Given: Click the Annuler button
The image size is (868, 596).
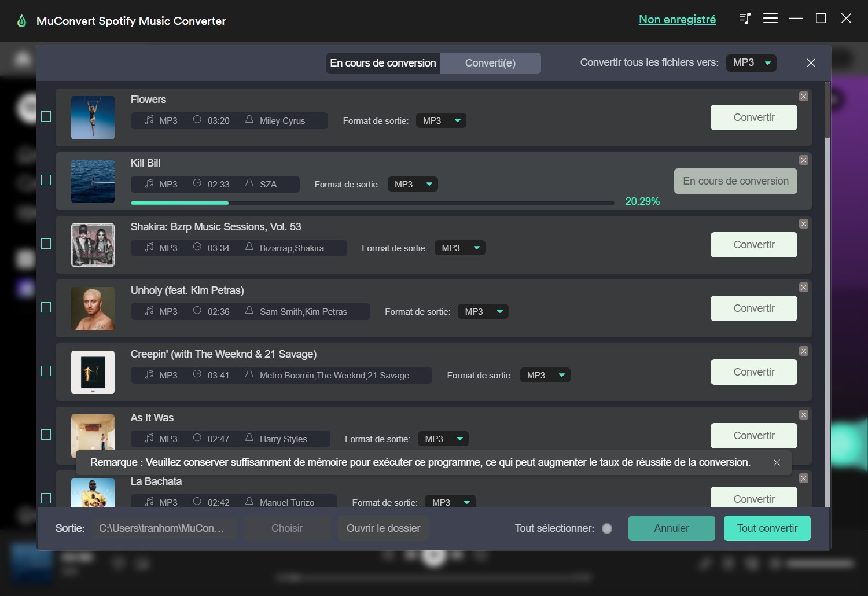Looking at the screenshot, I should 672,528.
